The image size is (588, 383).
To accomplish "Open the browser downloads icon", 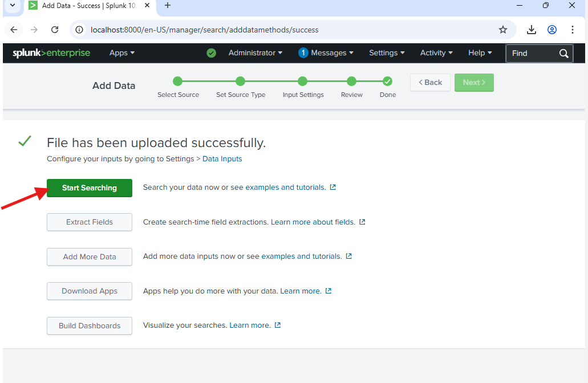I will tap(532, 30).
